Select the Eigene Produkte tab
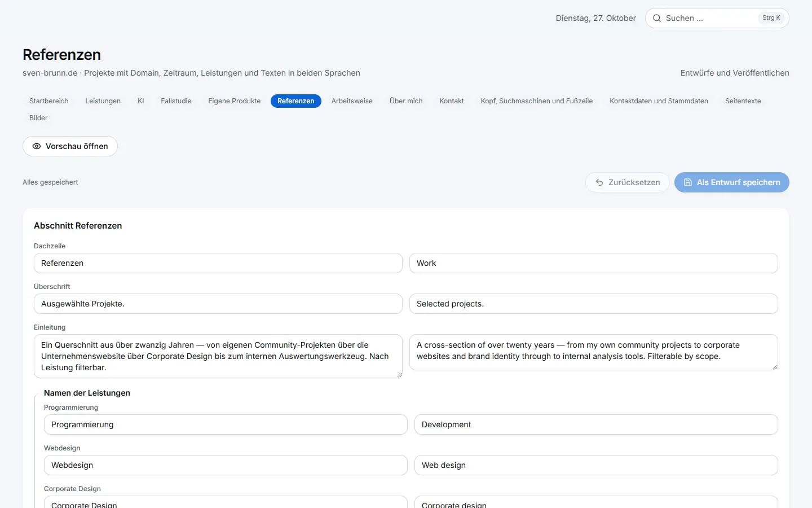Image resolution: width=812 pixels, height=508 pixels. (235, 101)
